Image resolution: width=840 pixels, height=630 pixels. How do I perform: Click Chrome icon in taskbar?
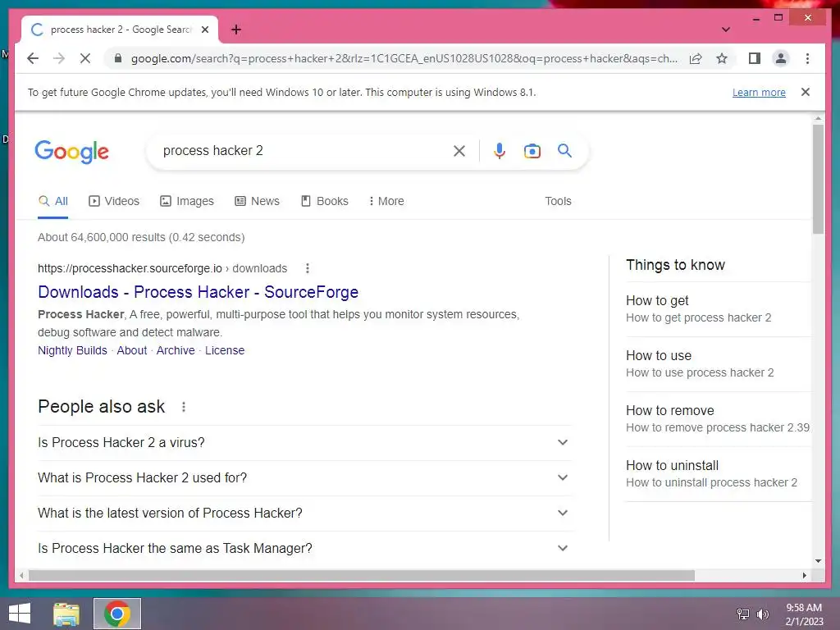coord(117,614)
